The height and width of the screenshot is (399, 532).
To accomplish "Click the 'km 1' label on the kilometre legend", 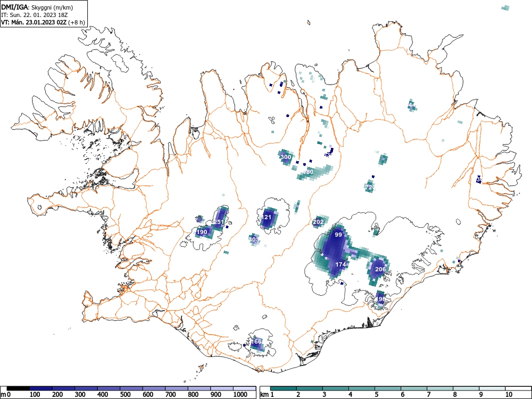I will pyautogui.click(x=268, y=395).
